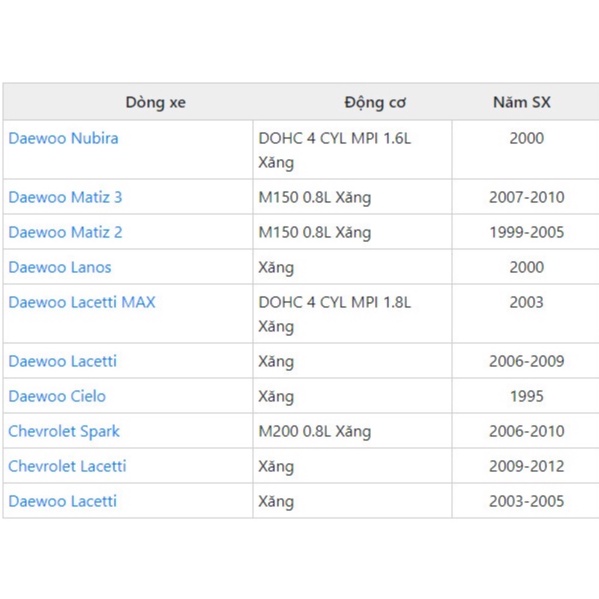Click the '1999-2005' year cell
The image size is (599, 599).
[526, 232]
